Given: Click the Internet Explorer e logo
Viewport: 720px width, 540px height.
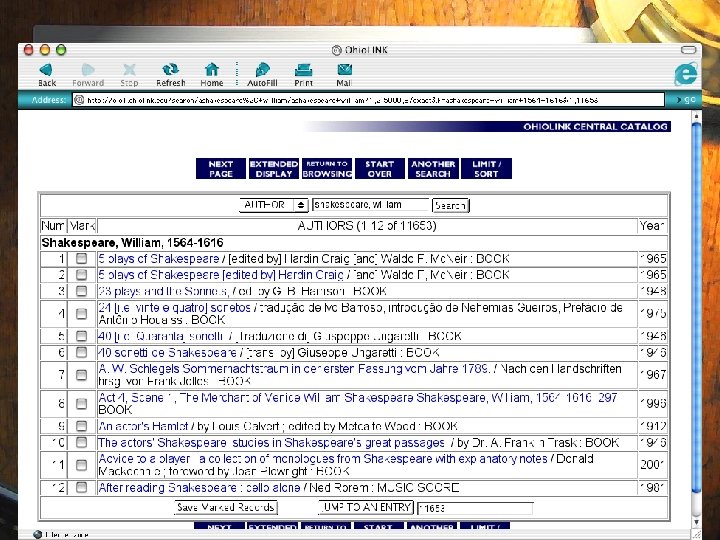Looking at the screenshot, I should (x=686, y=73).
